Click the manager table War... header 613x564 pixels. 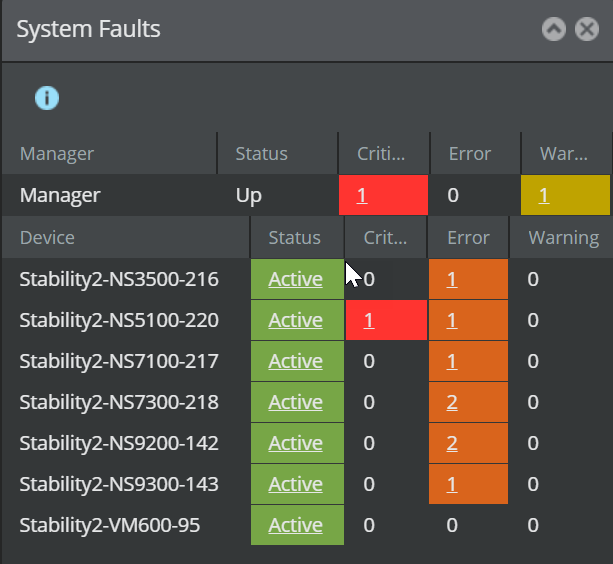pyautogui.click(x=566, y=153)
